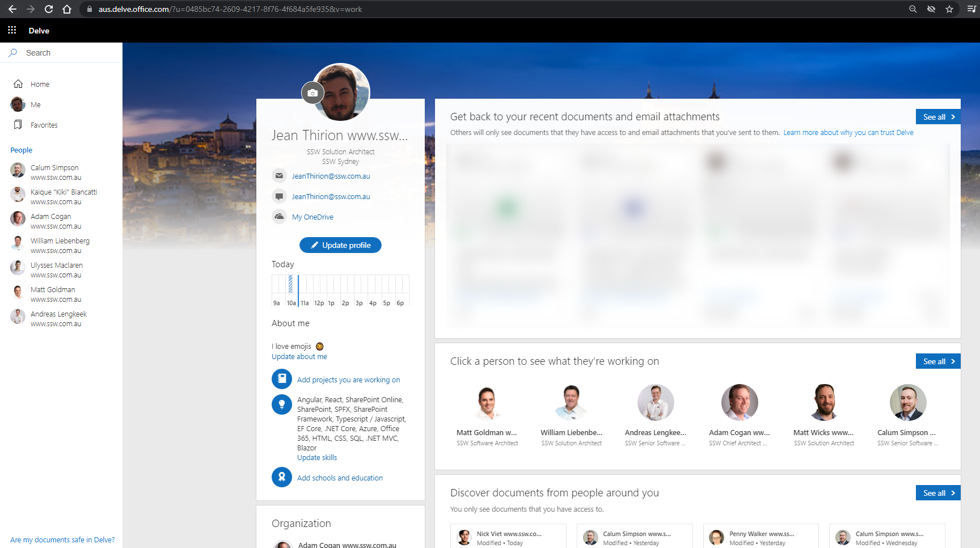Click the OneDrive cloud icon
This screenshot has height=548, width=980.
pyautogui.click(x=279, y=217)
